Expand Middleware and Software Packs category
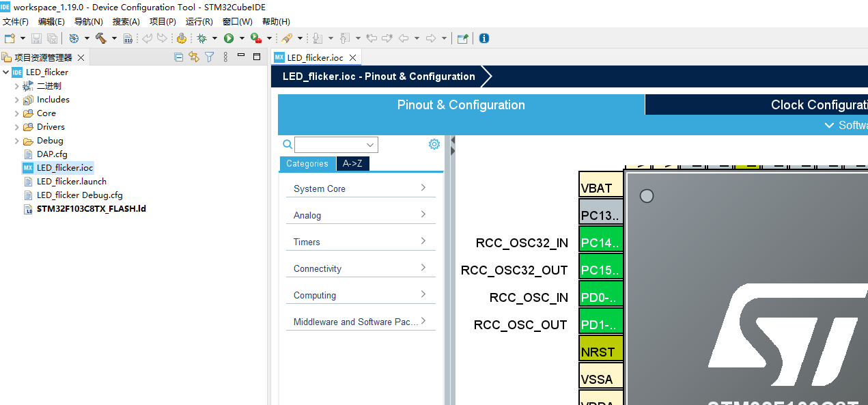The width and height of the screenshot is (868, 405). point(361,321)
